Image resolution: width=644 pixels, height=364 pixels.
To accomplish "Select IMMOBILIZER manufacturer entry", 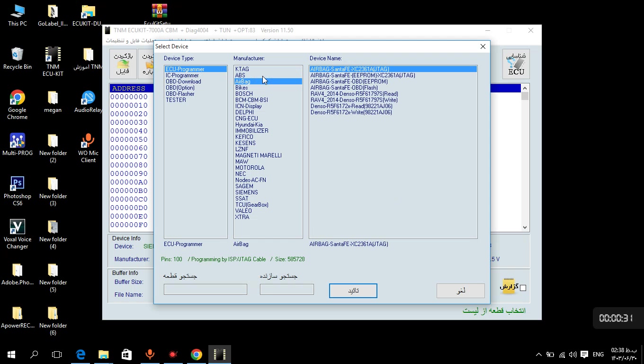I will coord(268,131).
